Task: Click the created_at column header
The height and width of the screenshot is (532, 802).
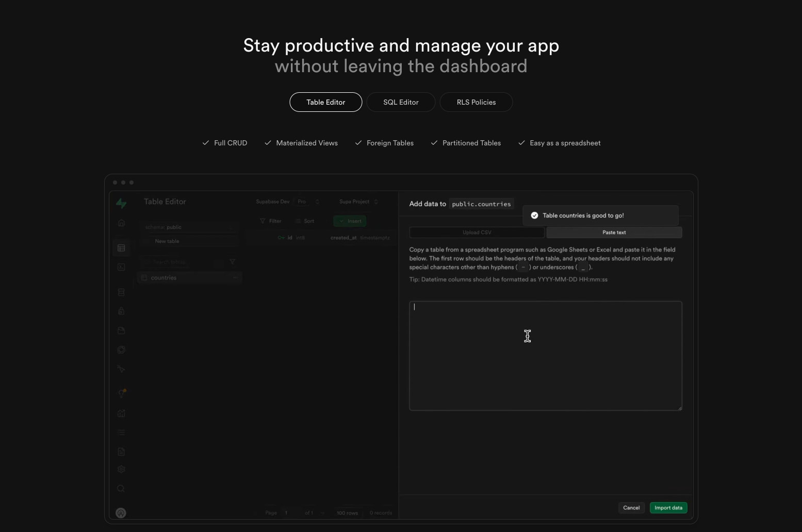Action: click(x=360, y=238)
